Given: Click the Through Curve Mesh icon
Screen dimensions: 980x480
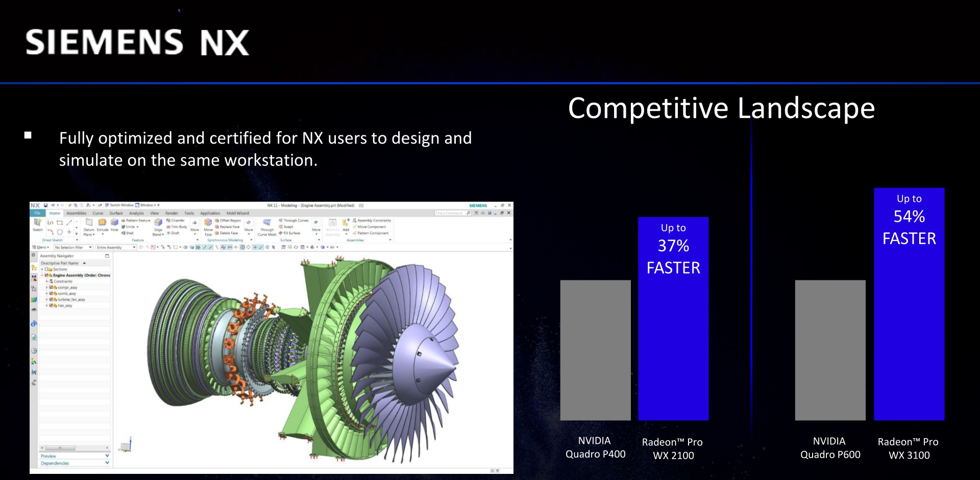Looking at the screenshot, I should click(x=267, y=222).
